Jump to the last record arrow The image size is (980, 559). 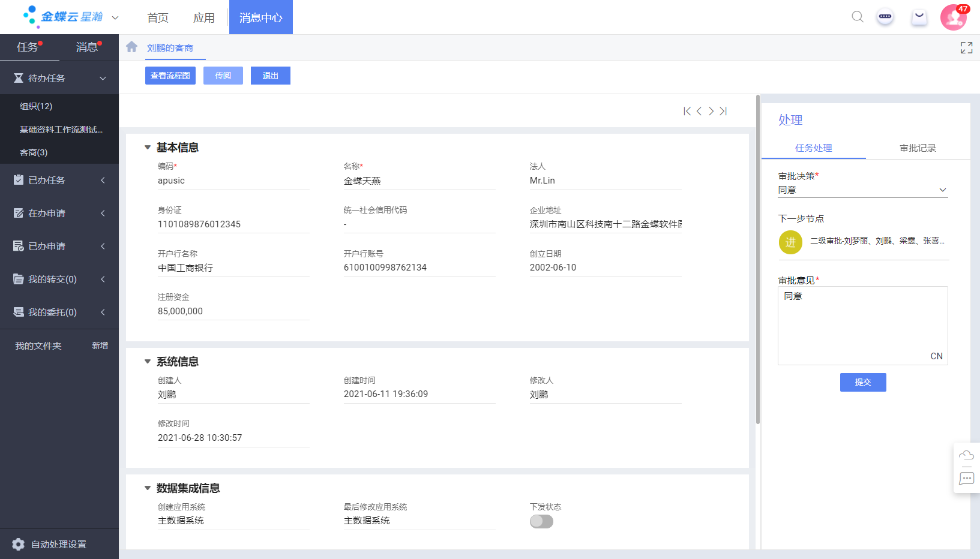[724, 111]
